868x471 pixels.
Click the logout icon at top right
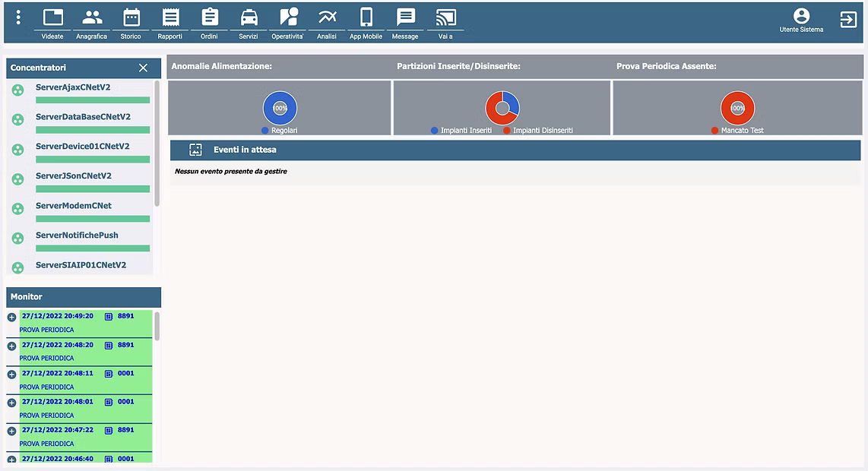[848, 20]
